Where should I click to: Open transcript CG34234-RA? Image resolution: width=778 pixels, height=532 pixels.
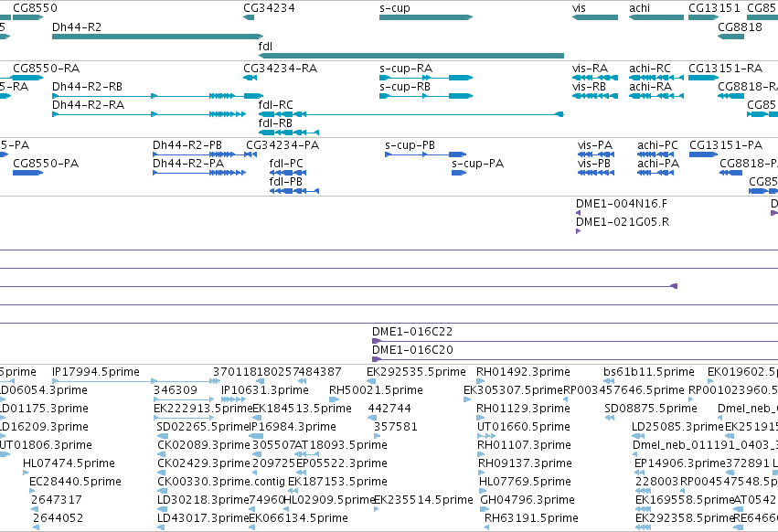(281, 68)
